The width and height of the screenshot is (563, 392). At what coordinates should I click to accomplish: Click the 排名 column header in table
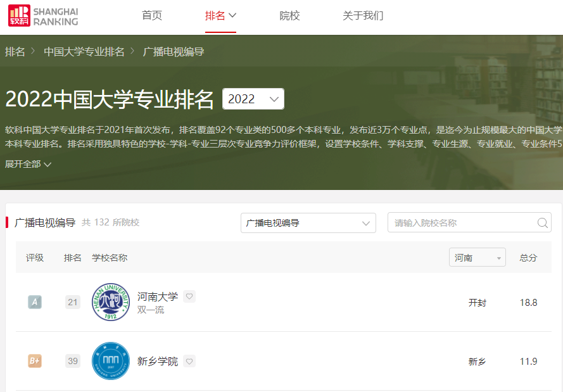click(x=73, y=258)
